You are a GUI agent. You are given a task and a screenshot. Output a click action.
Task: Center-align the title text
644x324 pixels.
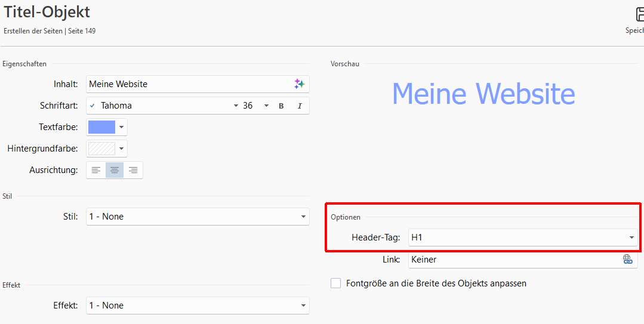pyautogui.click(x=115, y=170)
